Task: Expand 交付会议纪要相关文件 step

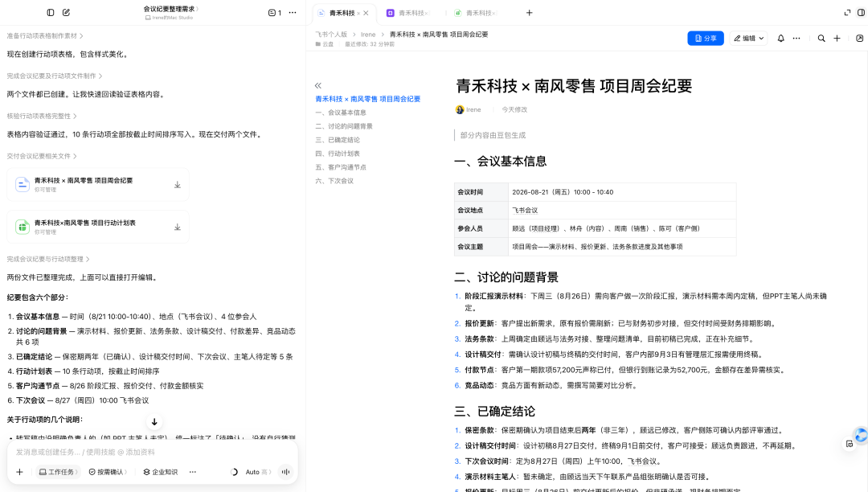Action: (x=42, y=156)
